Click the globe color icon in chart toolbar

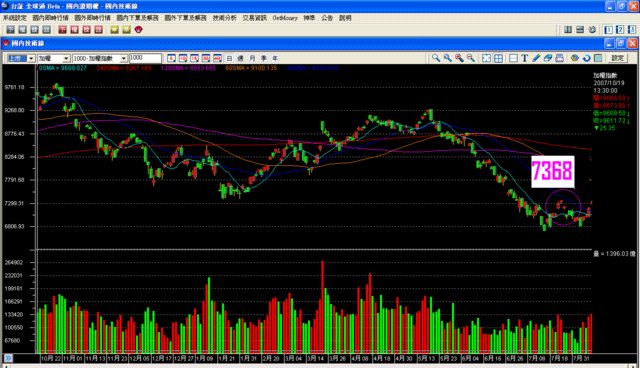pos(575,58)
